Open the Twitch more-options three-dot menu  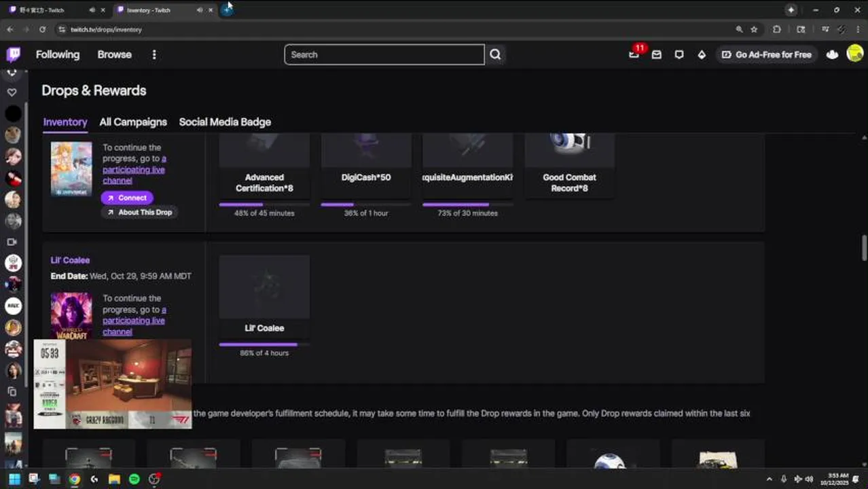pos(154,54)
